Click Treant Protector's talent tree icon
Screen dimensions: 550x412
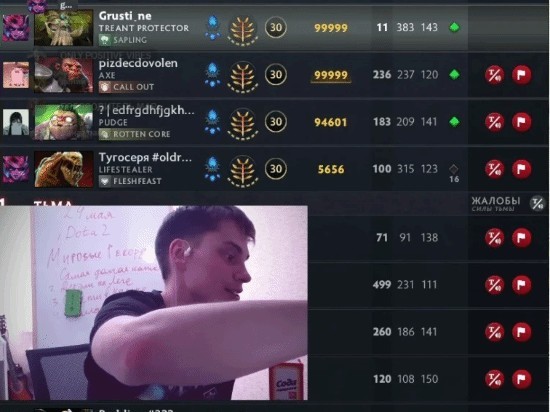(x=242, y=29)
